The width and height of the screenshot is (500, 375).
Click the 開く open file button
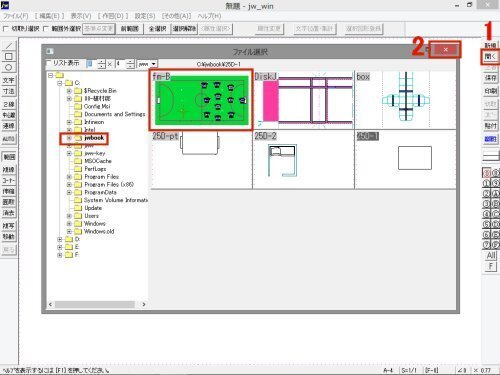point(490,57)
